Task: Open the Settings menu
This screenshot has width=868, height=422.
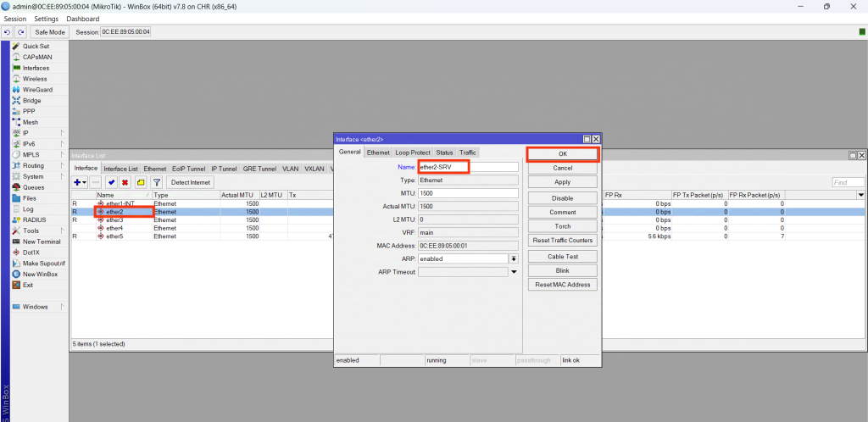Action: (46, 19)
